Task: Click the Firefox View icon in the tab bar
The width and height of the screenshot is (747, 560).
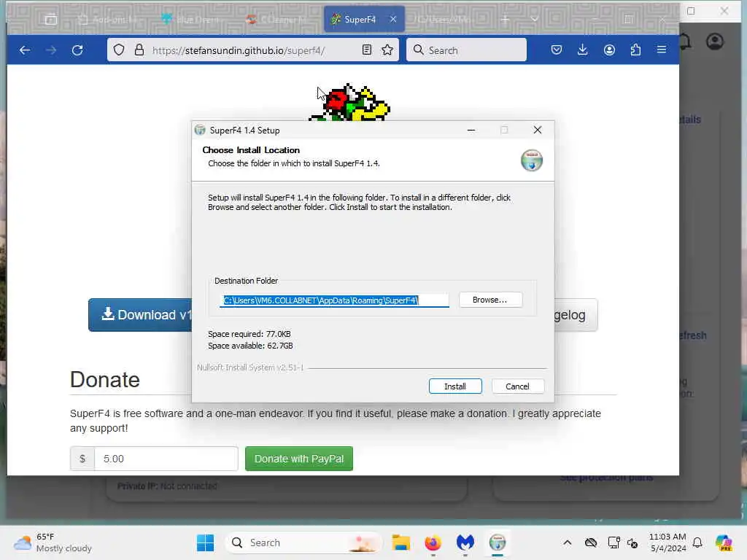Action: coord(51,20)
